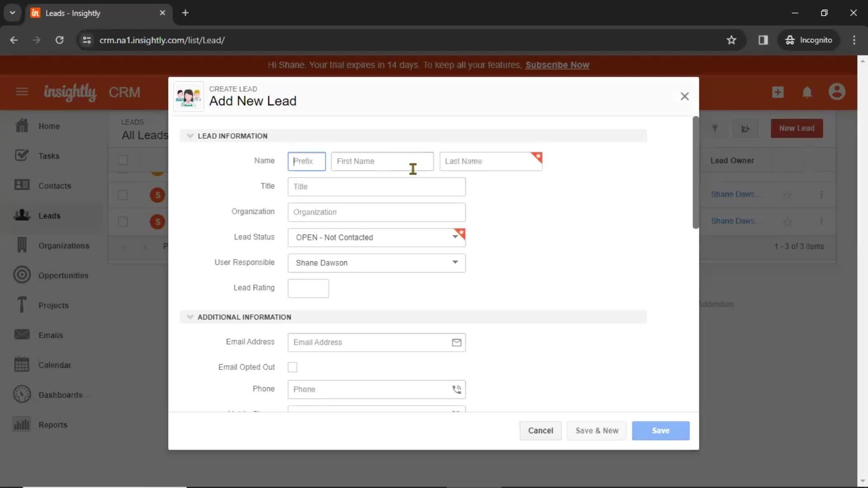Open the Tasks section in sidebar
Image resolution: width=868 pixels, height=488 pixels.
point(49,155)
